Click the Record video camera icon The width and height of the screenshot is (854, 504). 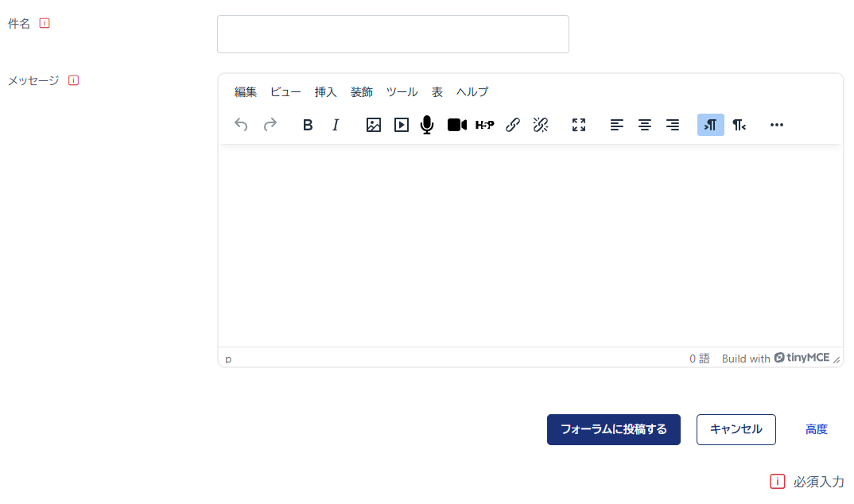[456, 125]
